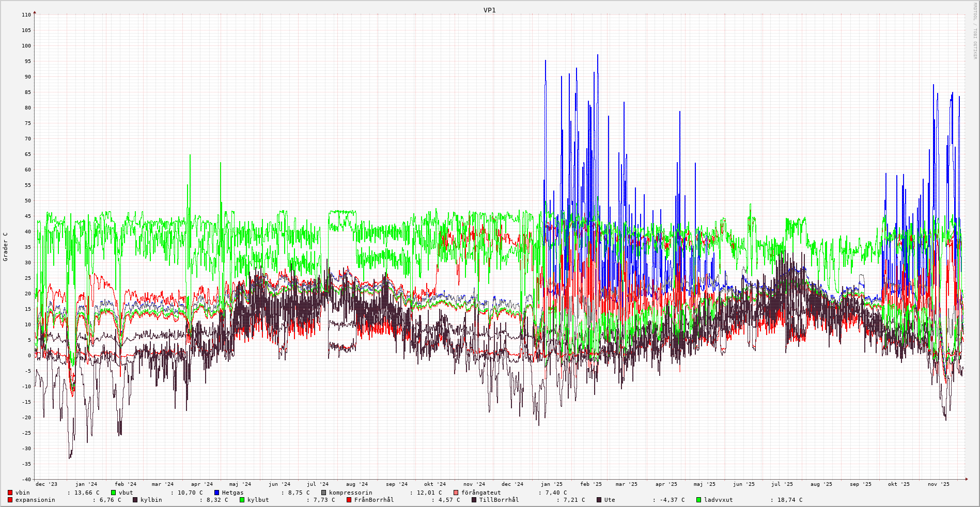The image size is (980, 507).
Task: Click the VP1 chart title
Action: [x=489, y=10]
